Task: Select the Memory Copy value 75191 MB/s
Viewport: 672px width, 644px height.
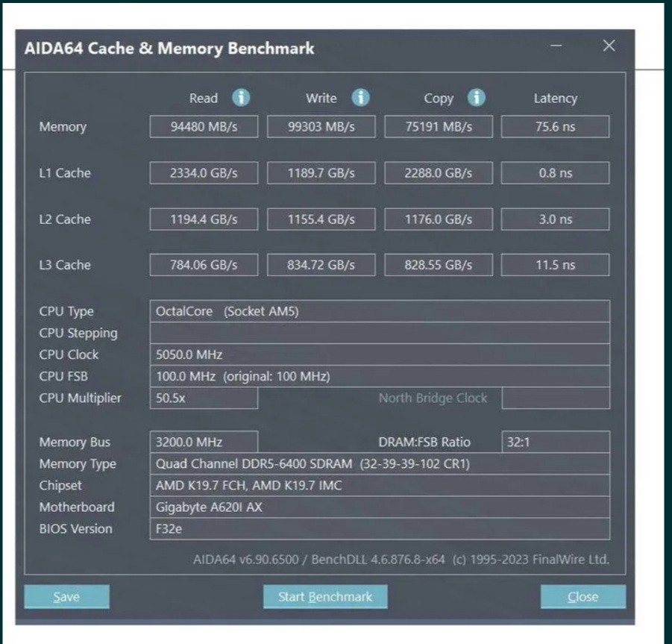Action: (x=439, y=126)
